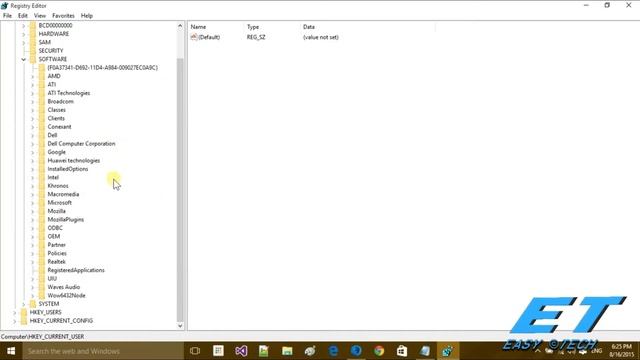Select the ATI Technologies folder icon
The image size is (640, 360).
coord(42,93)
